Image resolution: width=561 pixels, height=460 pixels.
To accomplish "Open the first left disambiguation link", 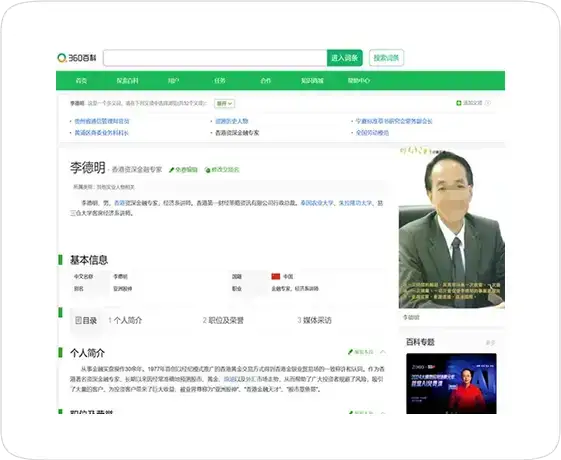I will click(102, 121).
